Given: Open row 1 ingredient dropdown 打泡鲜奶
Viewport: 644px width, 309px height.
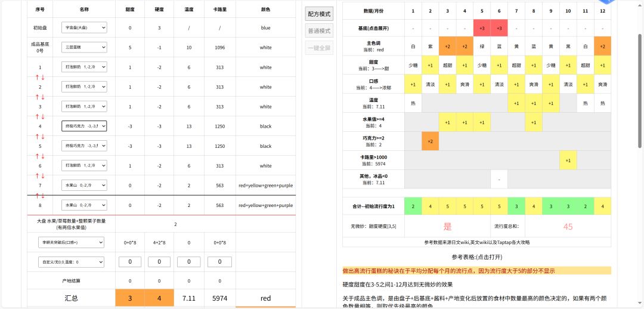Looking at the screenshot, I should pos(84,67).
